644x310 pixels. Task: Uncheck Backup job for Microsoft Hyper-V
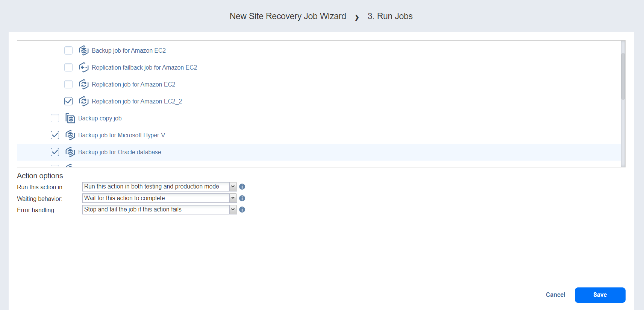pos(55,135)
